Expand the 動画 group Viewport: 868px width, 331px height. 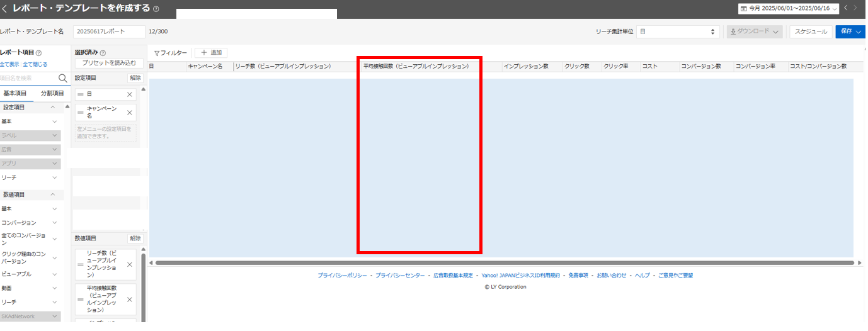coord(55,288)
